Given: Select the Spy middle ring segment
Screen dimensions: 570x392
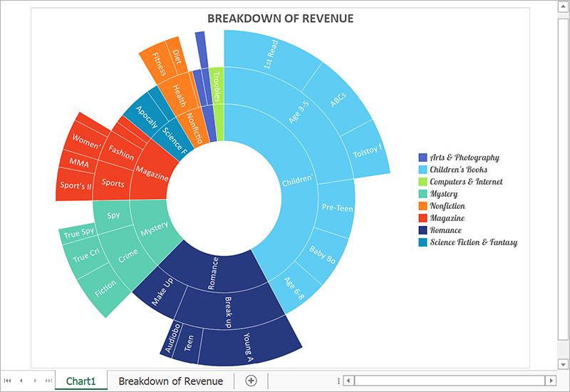Looking at the screenshot, I should click(x=113, y=215).
